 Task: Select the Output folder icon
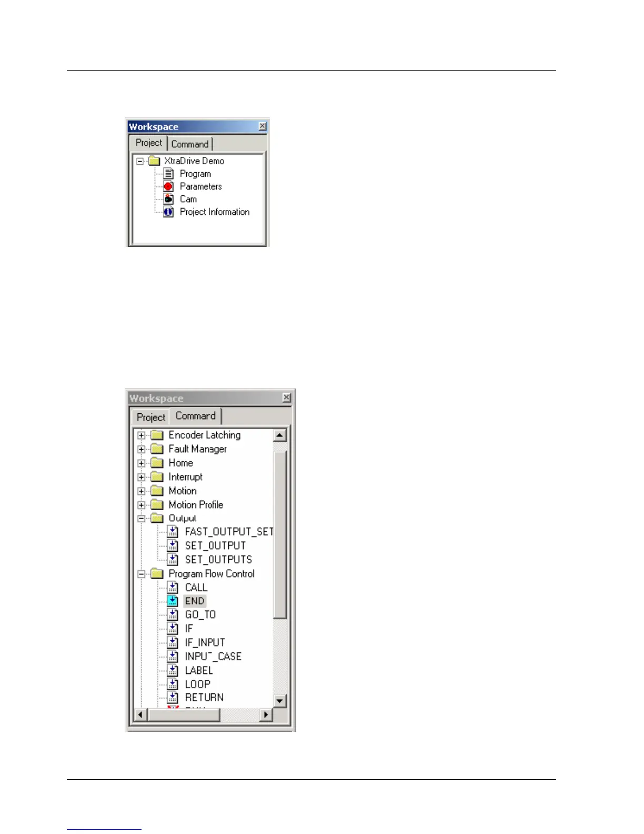coord(157,519)
